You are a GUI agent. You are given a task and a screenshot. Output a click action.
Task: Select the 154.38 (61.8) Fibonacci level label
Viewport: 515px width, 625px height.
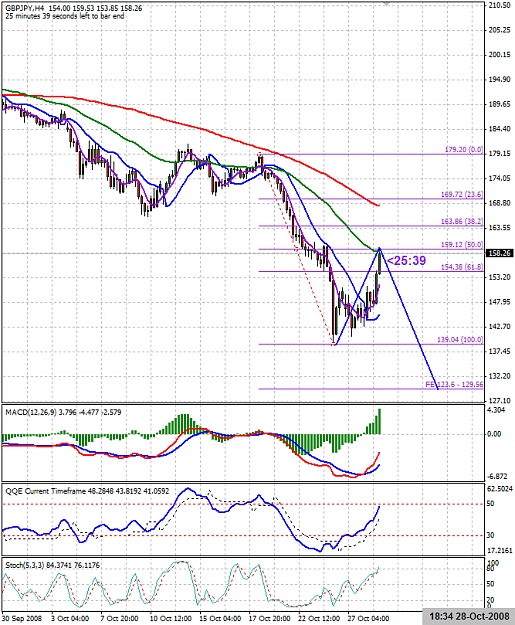(462, 267)
